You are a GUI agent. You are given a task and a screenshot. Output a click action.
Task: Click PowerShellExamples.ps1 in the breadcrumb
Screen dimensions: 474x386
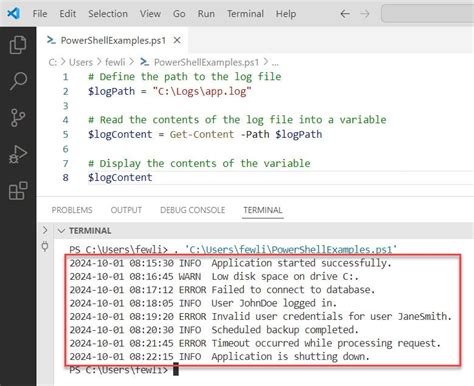206,62
